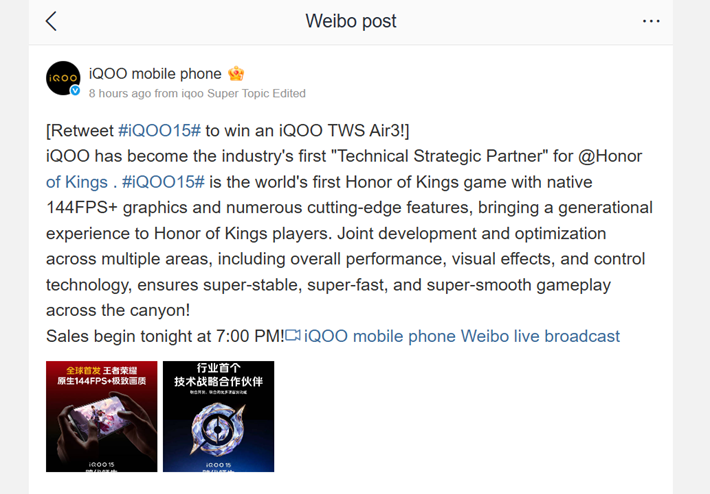The width and height of the screenshot is (710, 494).
Task: Click the live broadcast camera icon
Action: [293, 336]
